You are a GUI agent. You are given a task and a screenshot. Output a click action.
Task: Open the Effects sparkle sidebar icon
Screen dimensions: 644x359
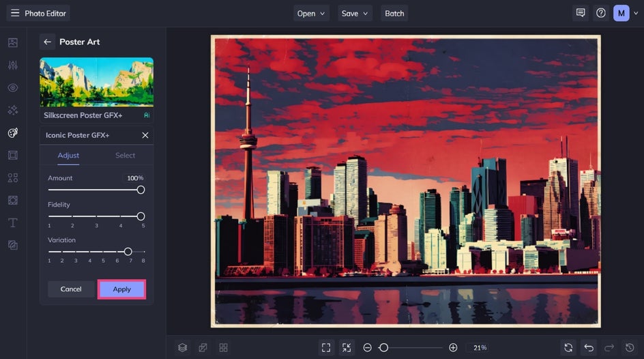click(x=13, y=110)
